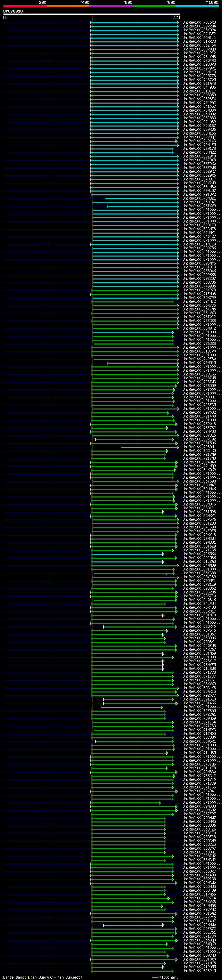Open the UniRef100_Q41057 entry
Viewport: 222px width, 980px height.
[x=199, y=106]
